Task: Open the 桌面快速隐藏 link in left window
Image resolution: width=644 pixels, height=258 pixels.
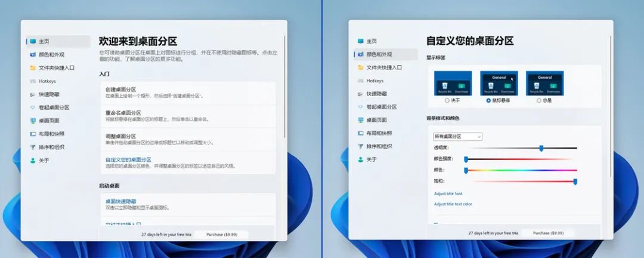Action: (x=120, y=201)
